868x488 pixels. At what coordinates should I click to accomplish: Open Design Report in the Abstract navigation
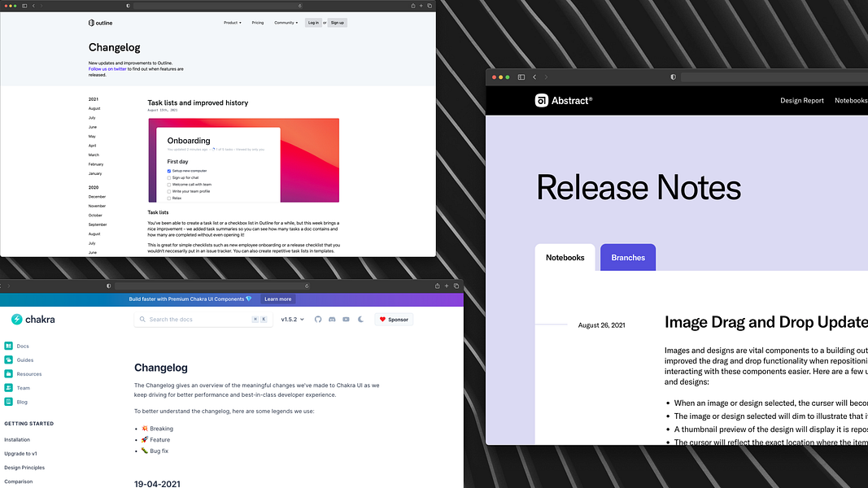point(801,100)
